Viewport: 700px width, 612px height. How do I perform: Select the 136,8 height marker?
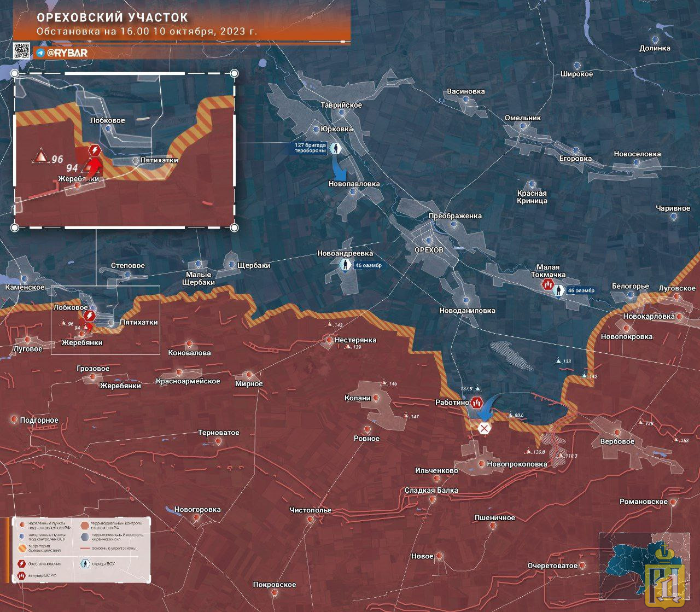[x=528, y=452]
